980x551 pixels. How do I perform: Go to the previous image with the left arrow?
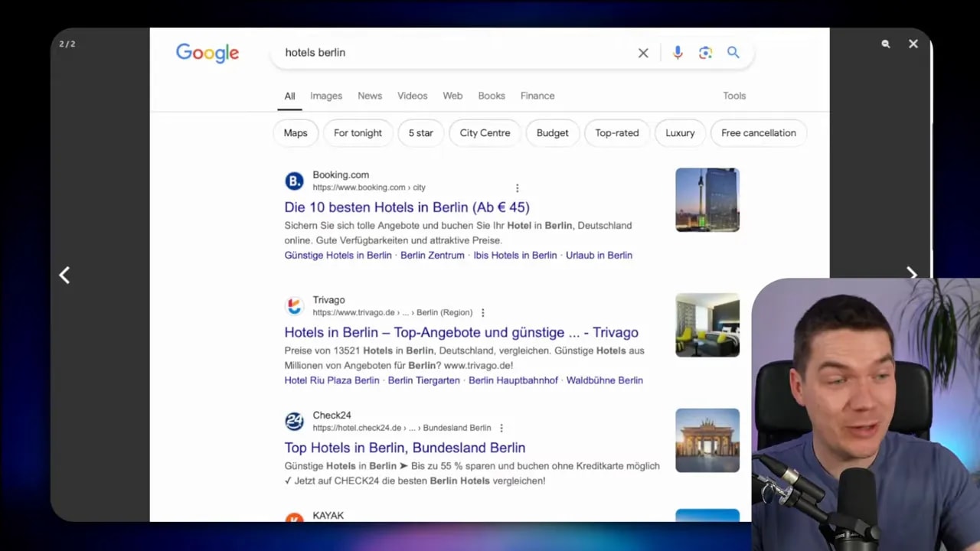tap(65, 275)
